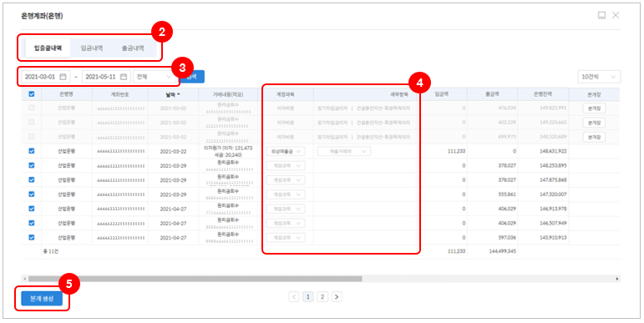Click the 계좌번호 column header

click(x=120, y=94)
